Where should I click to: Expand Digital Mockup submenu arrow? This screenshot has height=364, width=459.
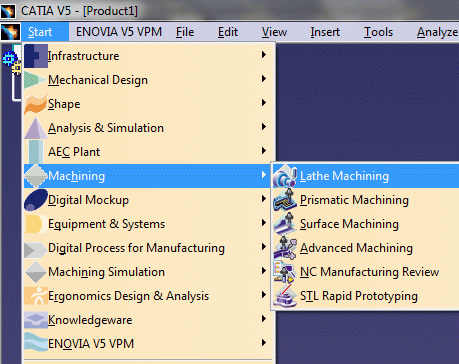(x=264, y=198)
